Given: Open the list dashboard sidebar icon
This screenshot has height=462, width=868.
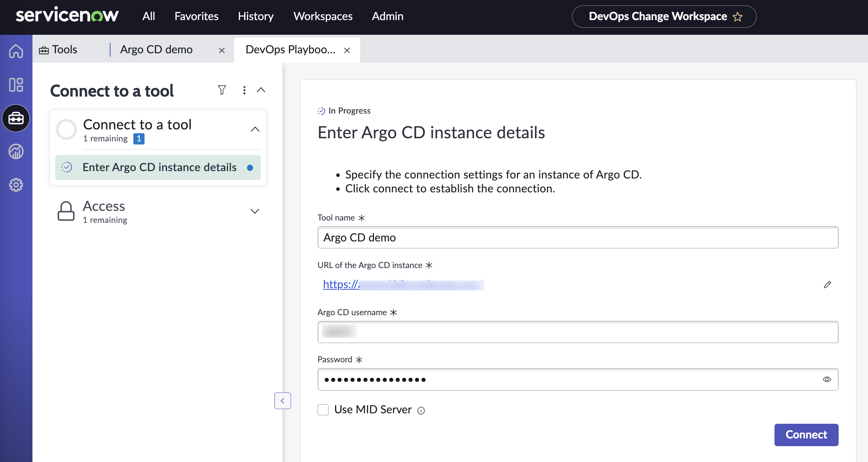Looking at the screenshot, I should point(16,85).
